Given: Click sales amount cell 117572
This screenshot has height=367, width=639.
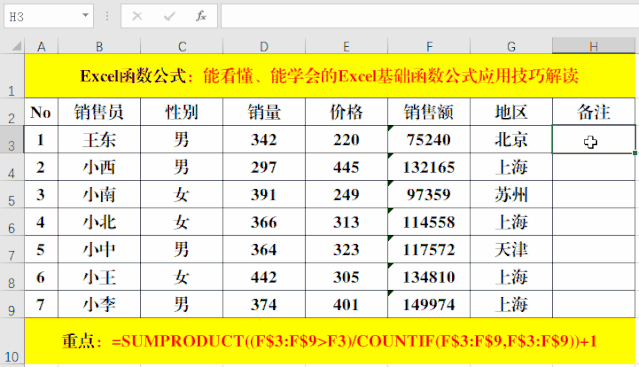Looking at the screenshot, I should click(429, 249).
